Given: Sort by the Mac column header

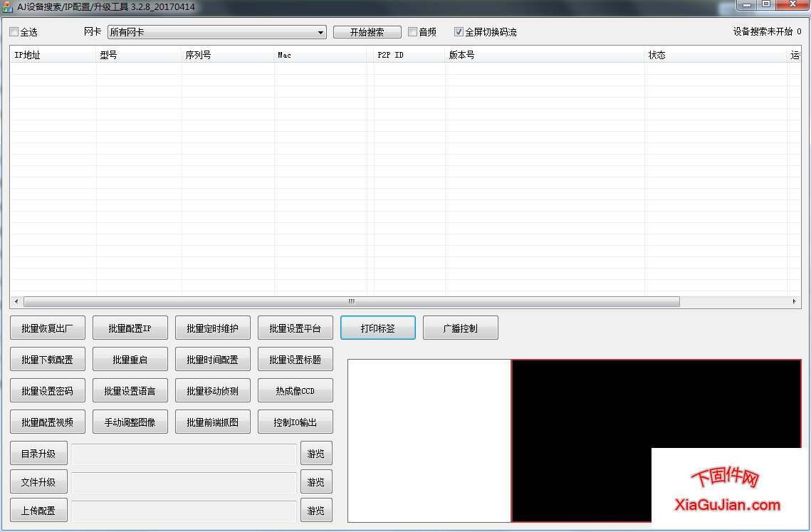Looking at the screenshot, I should pos(320,55).
